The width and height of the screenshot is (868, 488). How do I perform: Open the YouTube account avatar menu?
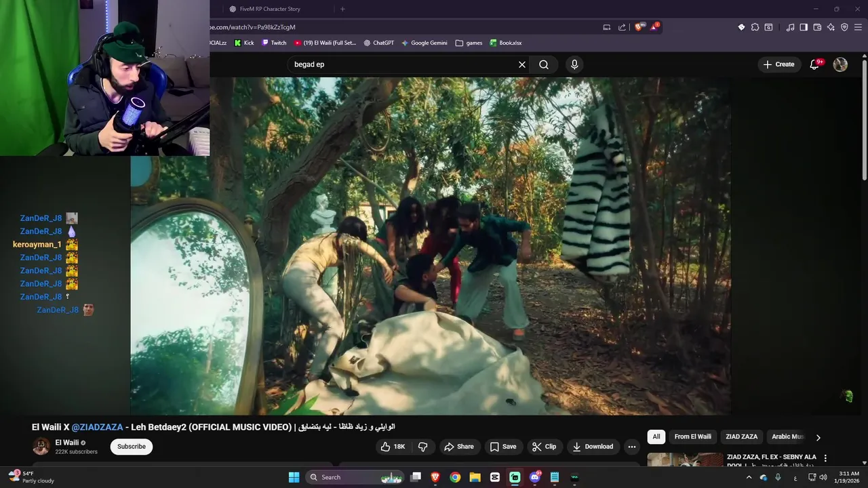tap(840, 64)
